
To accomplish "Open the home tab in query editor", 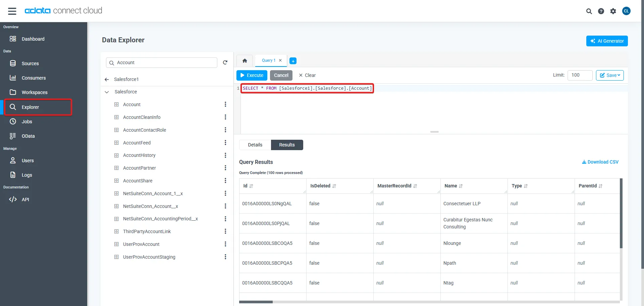I will coord(245,61).
